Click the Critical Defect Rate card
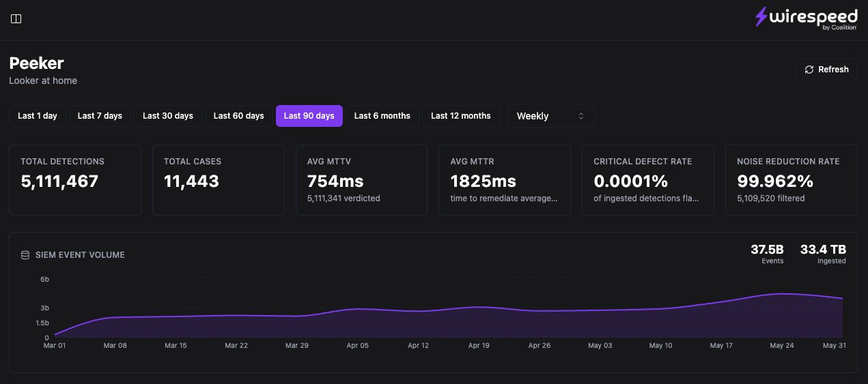 pyautogui.click(x=648, y=180)
